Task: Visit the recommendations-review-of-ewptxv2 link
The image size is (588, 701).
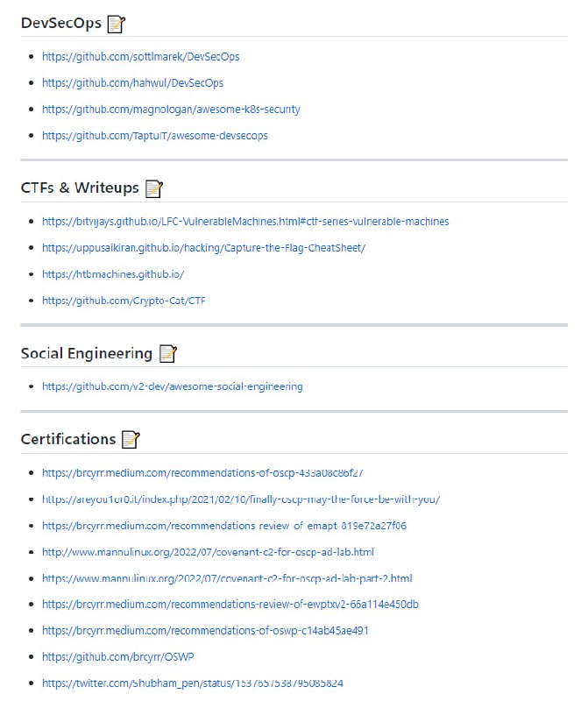Action: (x=230, y=604)
